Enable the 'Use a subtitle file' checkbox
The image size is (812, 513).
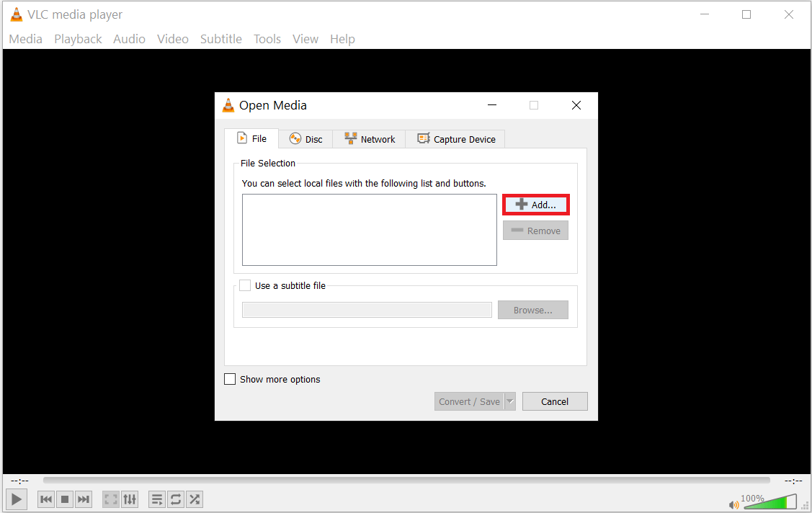click(x=245, y=285)
